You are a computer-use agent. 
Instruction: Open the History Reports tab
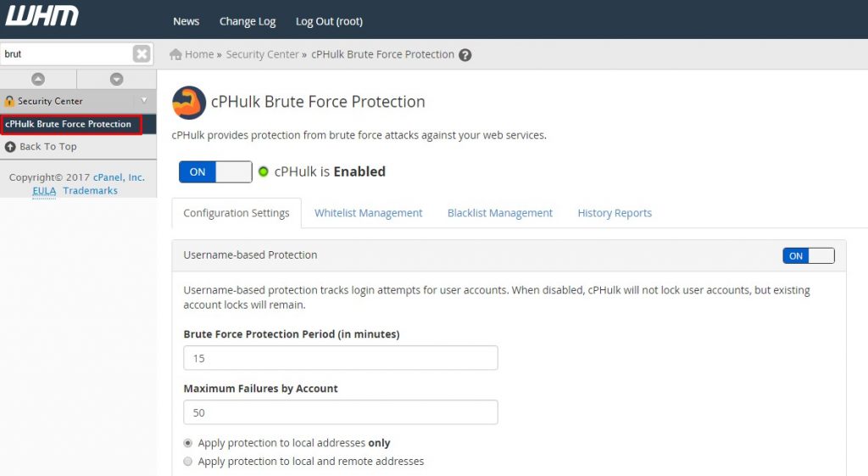point(615,213)
